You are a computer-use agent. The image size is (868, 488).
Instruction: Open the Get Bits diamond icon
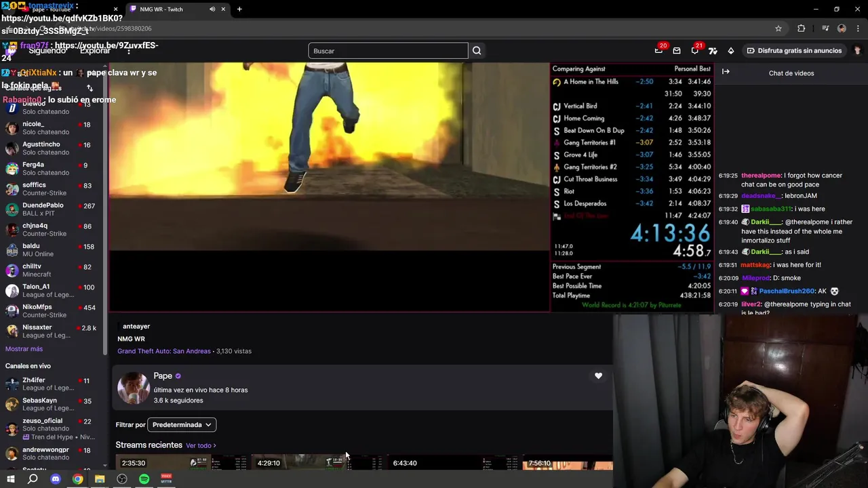[x=730, y=51]
